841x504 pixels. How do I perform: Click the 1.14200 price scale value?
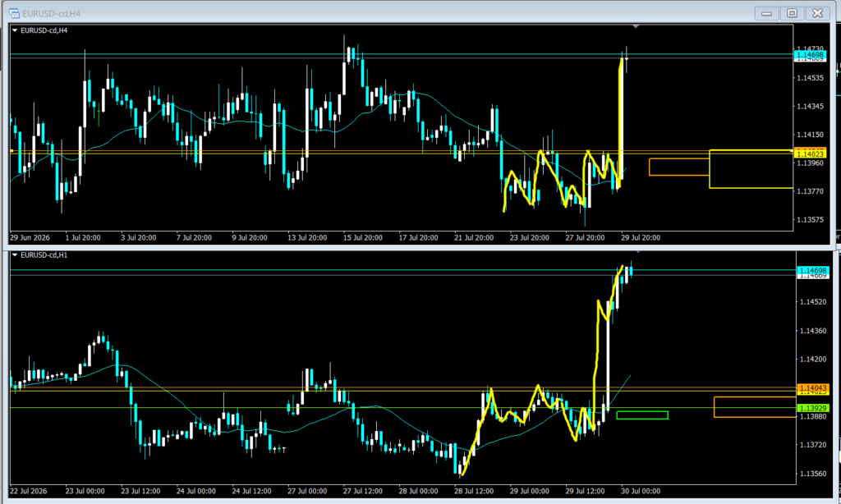click(813, 360)
